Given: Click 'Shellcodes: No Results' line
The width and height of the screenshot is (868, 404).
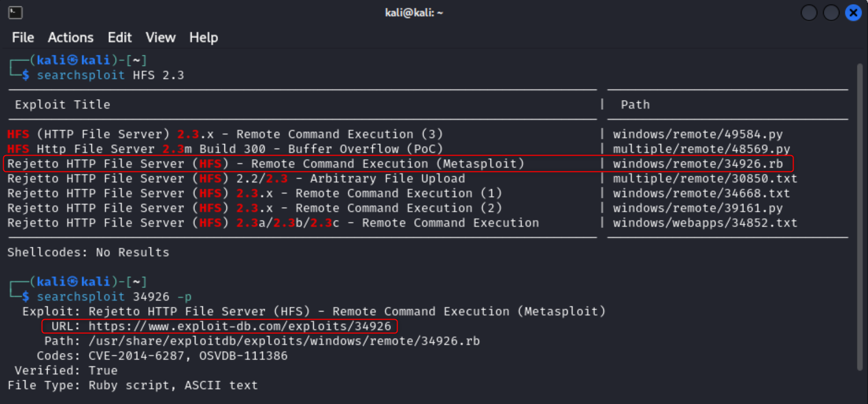Looking at the screenshot, I should [88, 253].
